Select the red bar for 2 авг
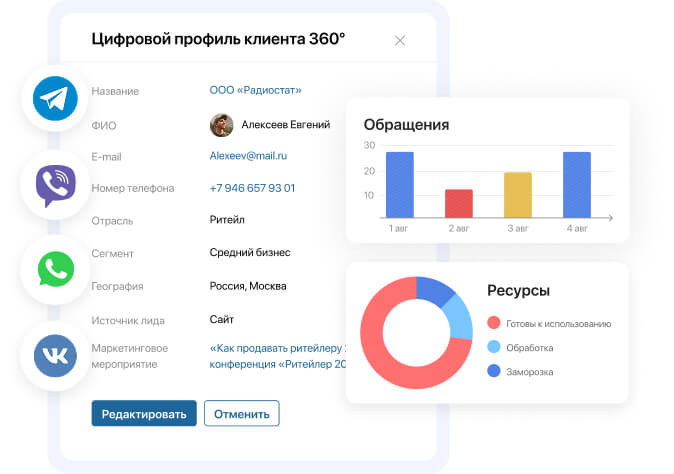This screenshot has width=674, height=474. [x=458, y=203]
